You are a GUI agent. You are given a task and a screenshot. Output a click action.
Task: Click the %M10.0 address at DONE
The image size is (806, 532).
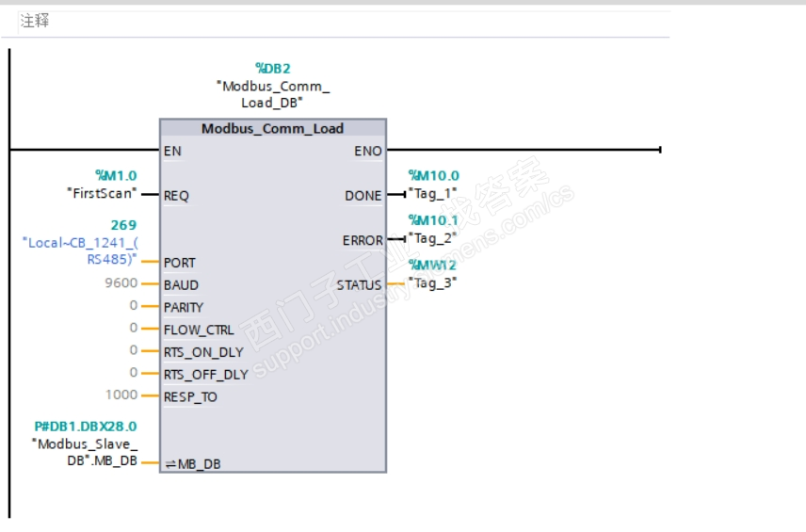tap(434, 176)
